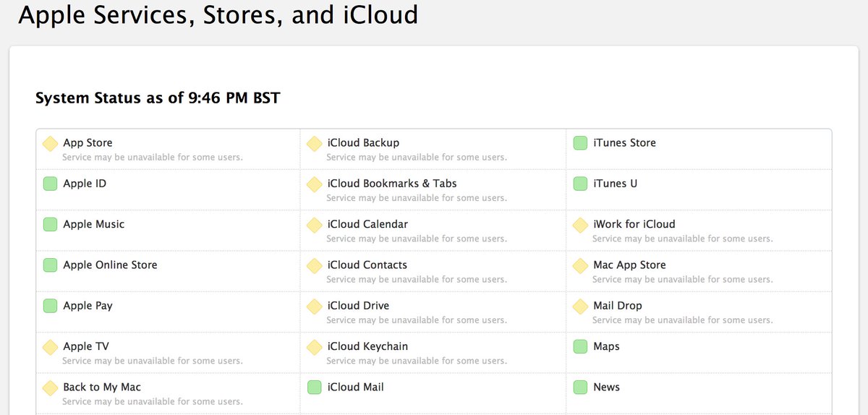Click the iTunes U service name
868x415 pixels.
(x=616, y=184)
